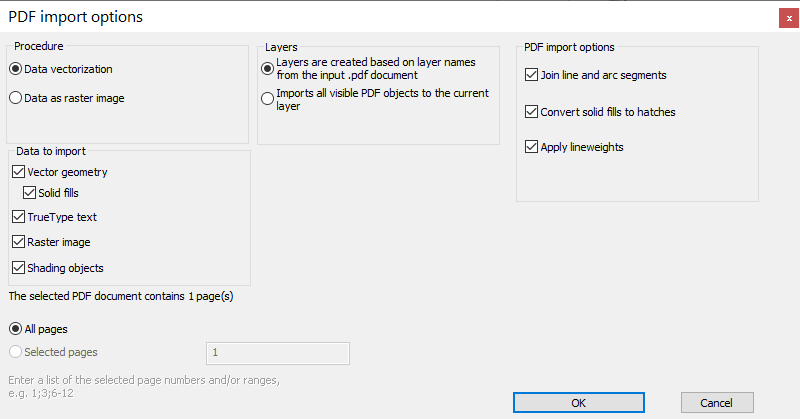Click the PDF import options title bar
The width and height of the screenshot is (800, 419).
tap(388, 17)
